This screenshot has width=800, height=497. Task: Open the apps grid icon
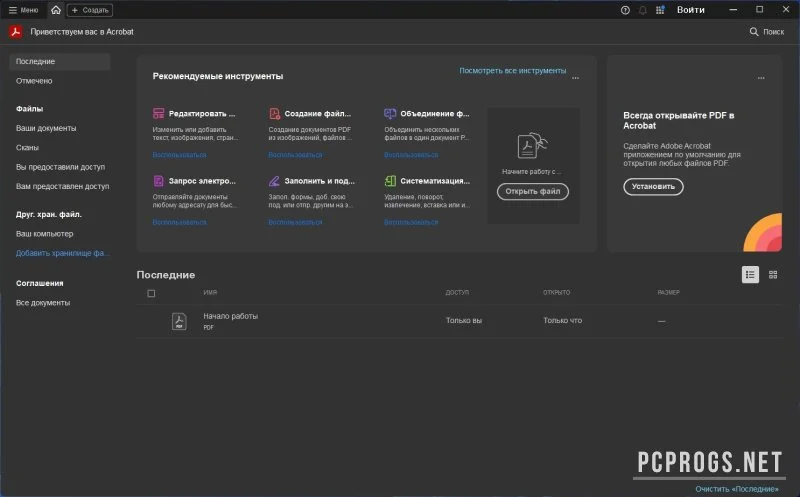[660, 10]
